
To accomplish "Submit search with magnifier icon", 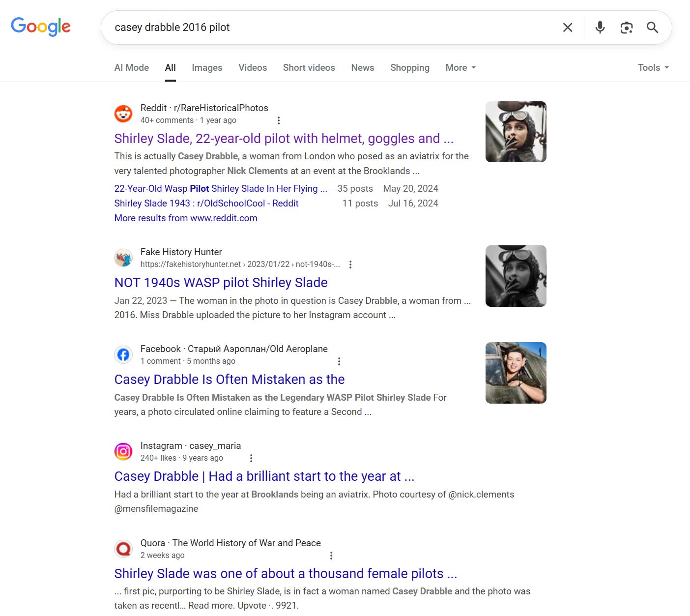I will coord(653,28).
